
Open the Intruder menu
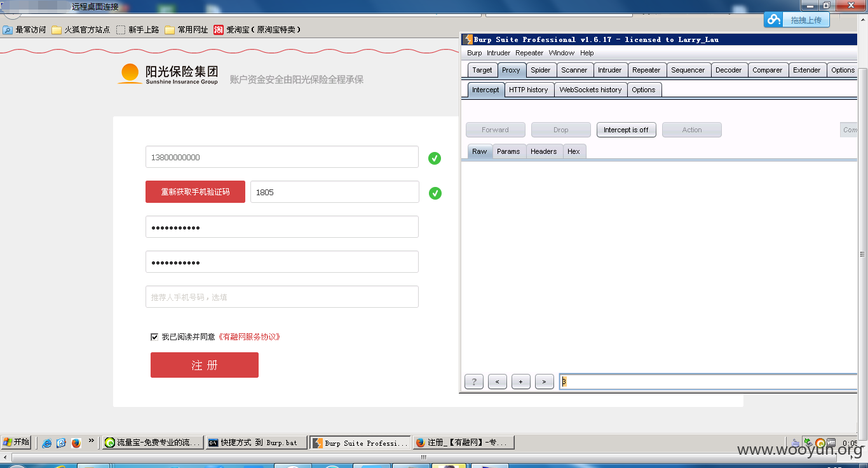point(498,53)
